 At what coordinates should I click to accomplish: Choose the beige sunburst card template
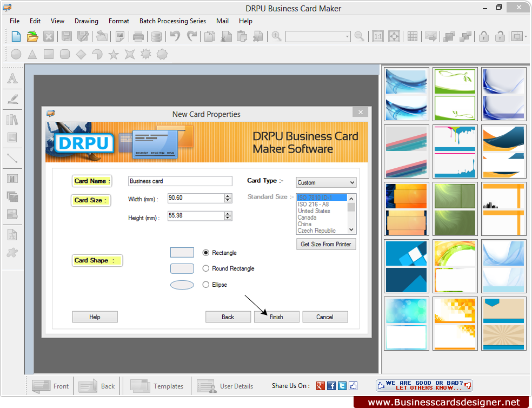(503, 324)
